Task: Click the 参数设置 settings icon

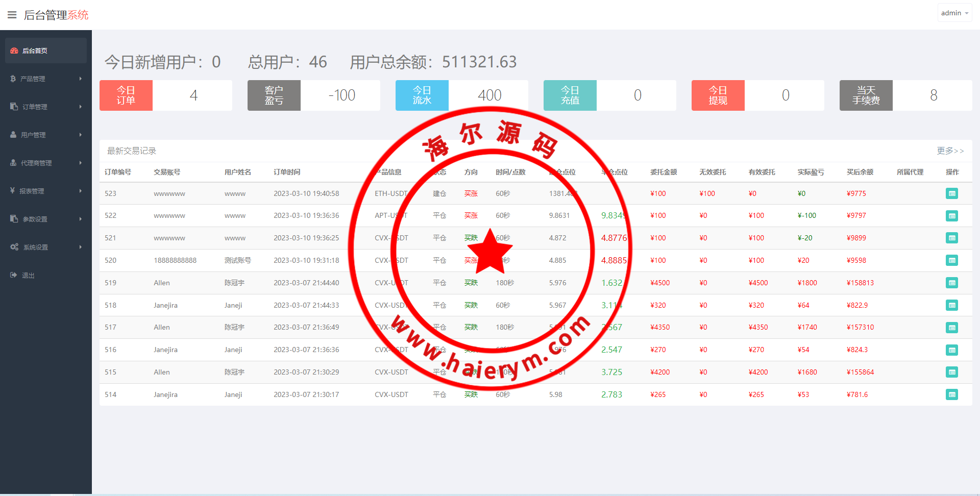Action: pyautogui.click(x=13, y=218)
